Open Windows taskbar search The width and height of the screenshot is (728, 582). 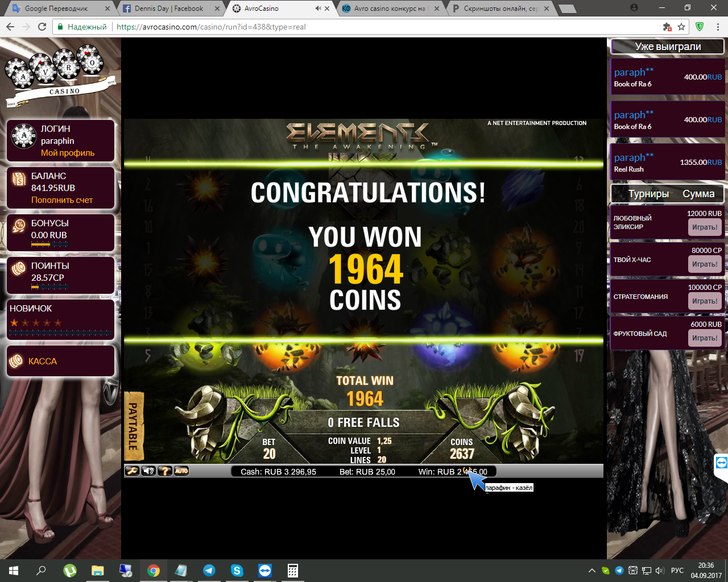pyautogui.click(x=41, y=571)
